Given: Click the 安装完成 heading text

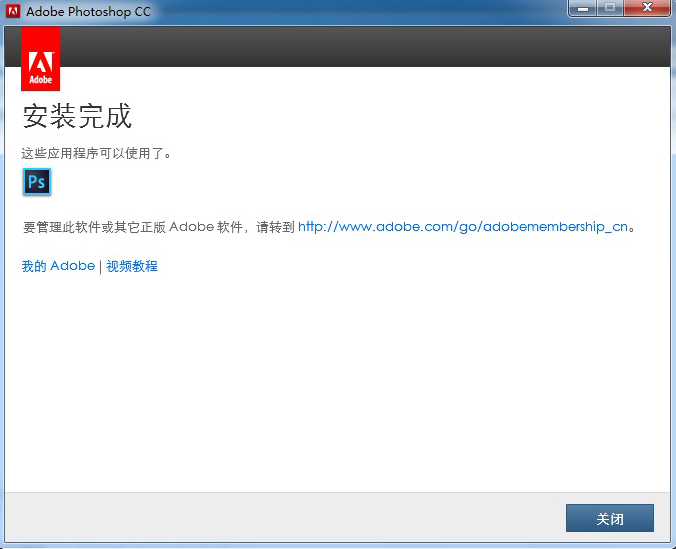Looking at the screenshot, I should pos(77,116).
